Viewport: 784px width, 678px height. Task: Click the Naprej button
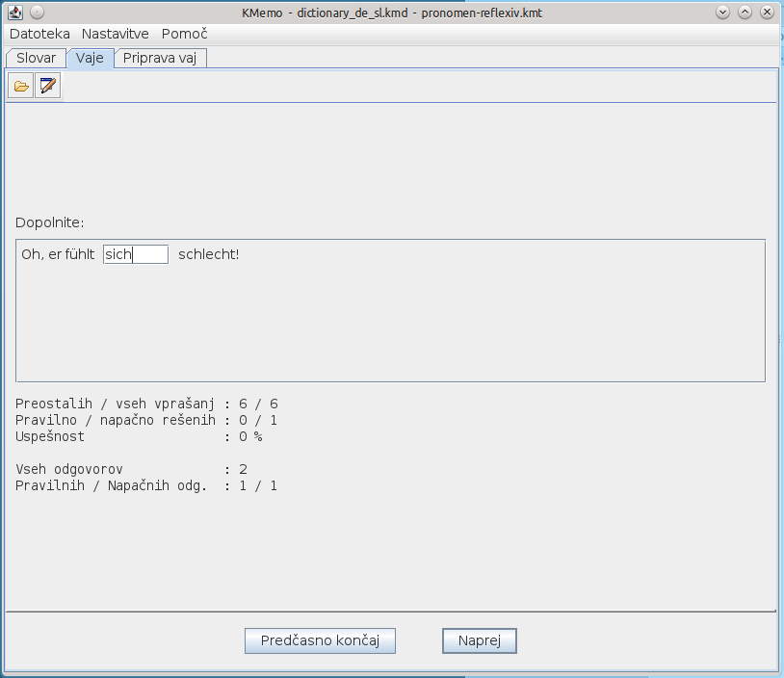(x=480, y=640)
